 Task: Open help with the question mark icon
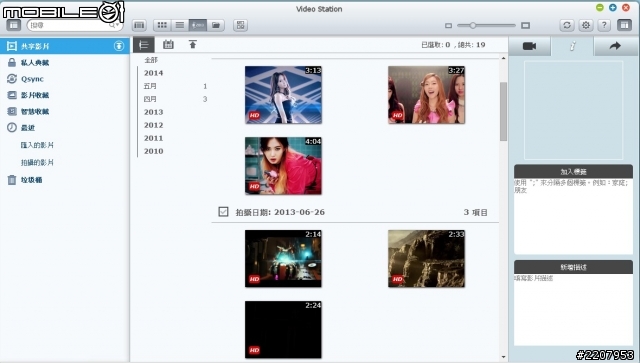604,25
